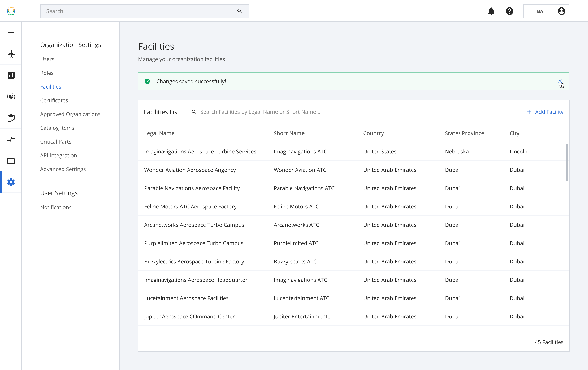
Task: Open Jupiter Aerospace COmmand Center row
Action: 354,316
